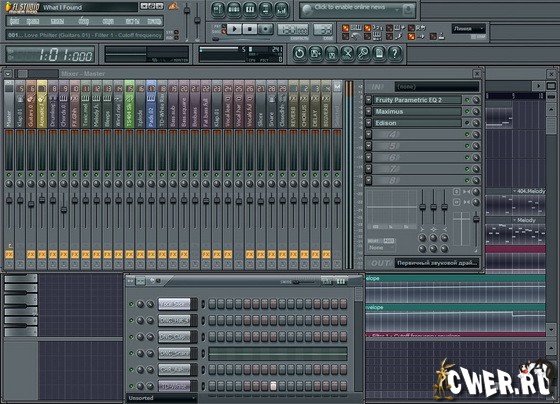Screen dimensions: 560x404
Task: Disable the Maximus effect slot LED
Action: tap(467, 111)
